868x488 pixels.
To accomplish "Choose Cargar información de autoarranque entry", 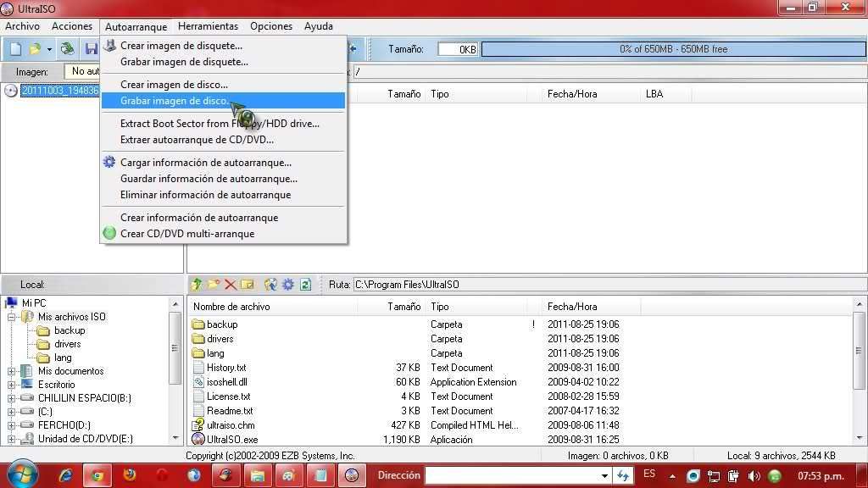I will pyautogui.click(x=223, y=162).
